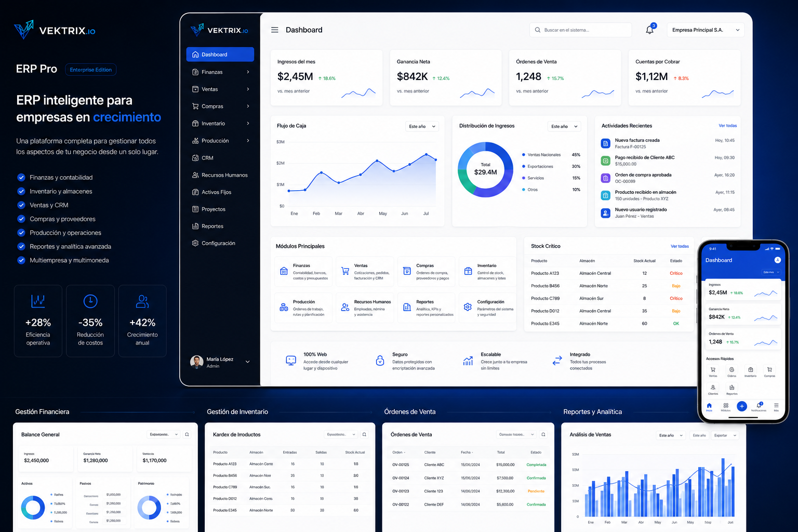Click the Seguro lock icon
The image size is (798, 532).
pos(380,360)
